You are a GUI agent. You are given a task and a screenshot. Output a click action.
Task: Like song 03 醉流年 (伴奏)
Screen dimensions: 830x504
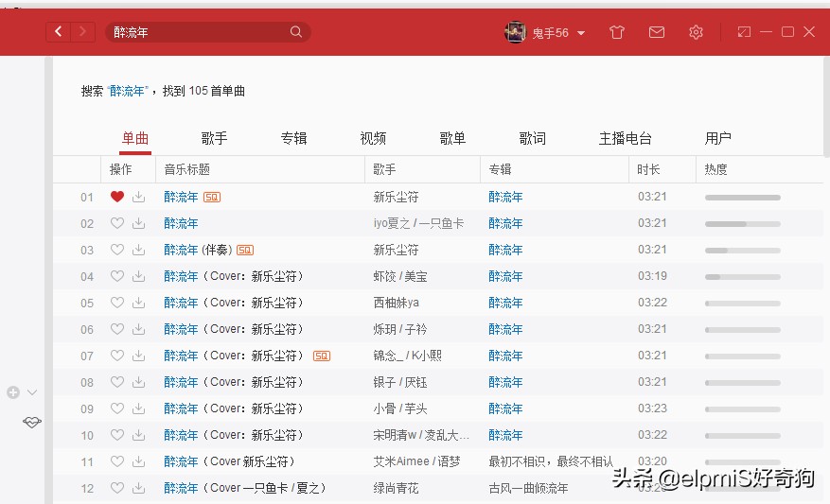[x=117, y=250]
